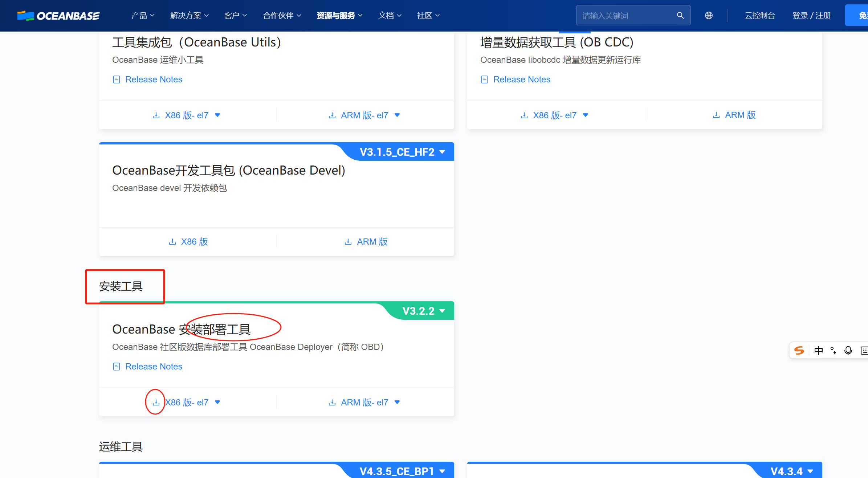
Task: Click text OceanBase devel 开发依赖包
Action: pos(170,188)
